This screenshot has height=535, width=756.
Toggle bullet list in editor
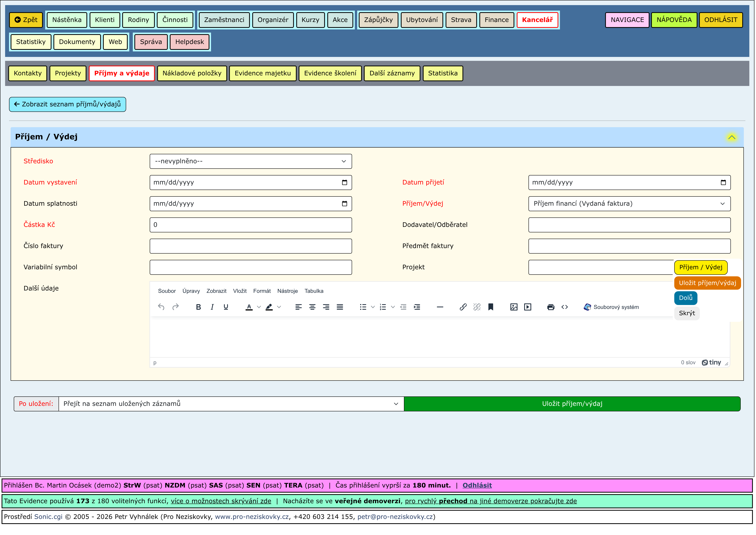pos(363,307)
